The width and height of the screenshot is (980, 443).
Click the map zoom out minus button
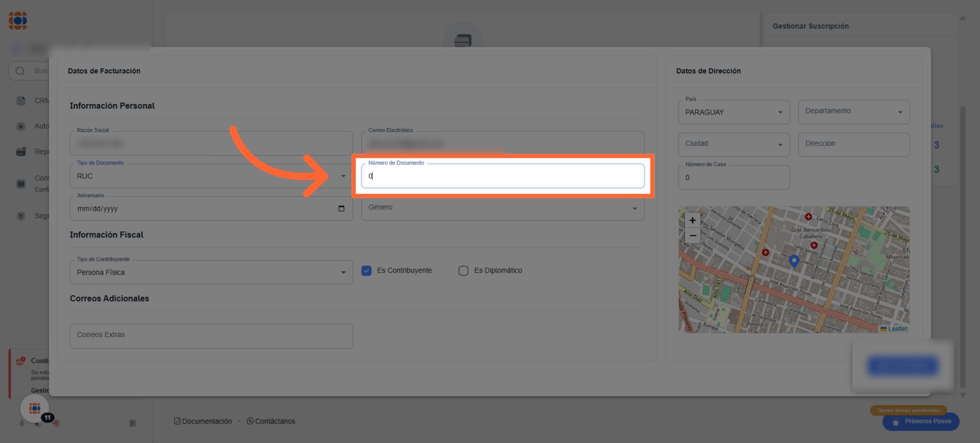(693, 236)
